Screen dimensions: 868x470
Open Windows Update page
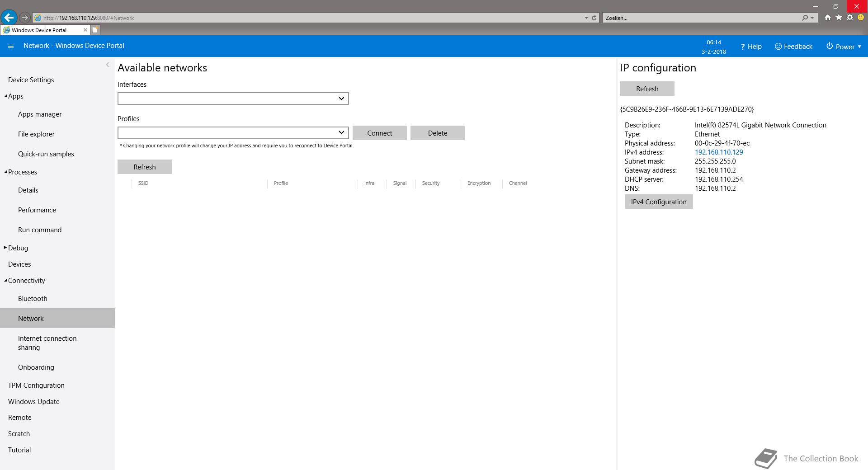point(34,402)
